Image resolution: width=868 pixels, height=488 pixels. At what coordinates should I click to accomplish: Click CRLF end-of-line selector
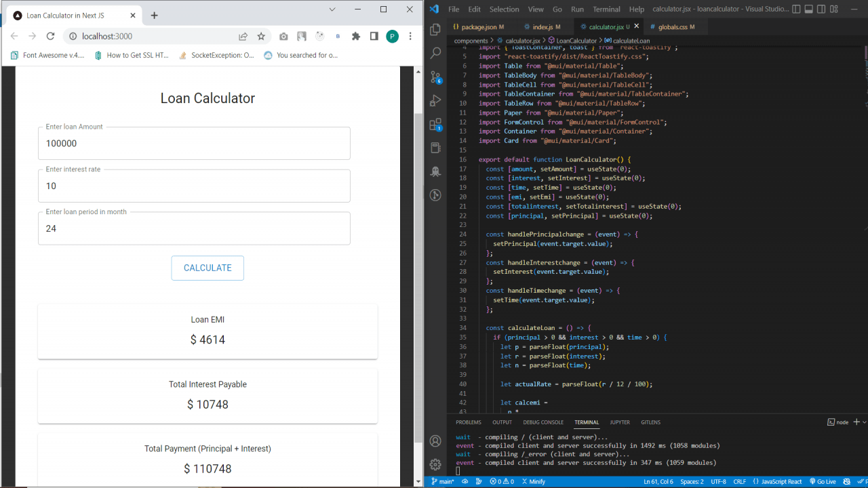[739, 481]
